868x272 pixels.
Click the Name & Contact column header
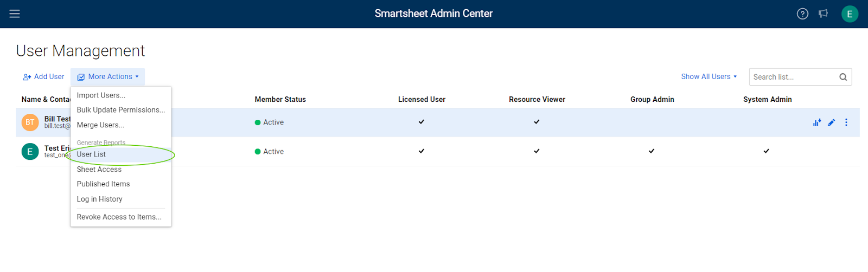pos(46,100)
